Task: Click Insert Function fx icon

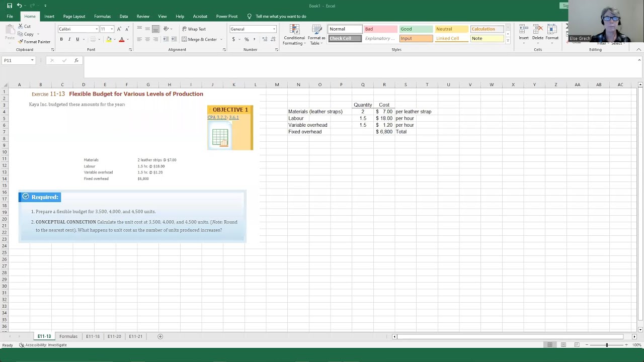Action: point(76,60)
